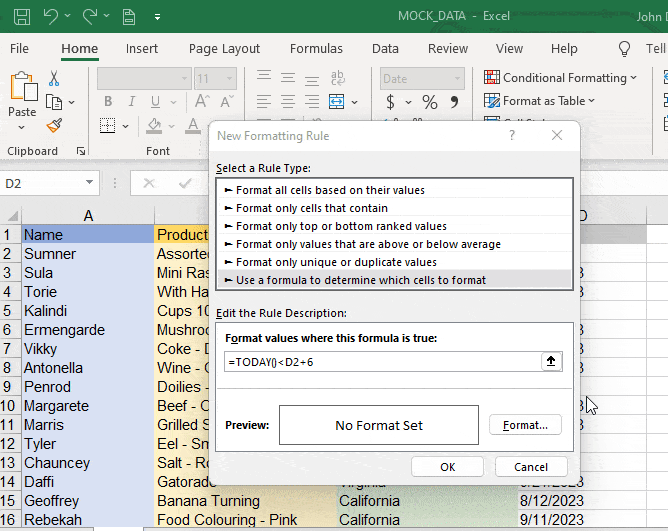Viewport: 668px width, 531px height.
Task: Open the Page Layout tab
Action: pos(224,49)
